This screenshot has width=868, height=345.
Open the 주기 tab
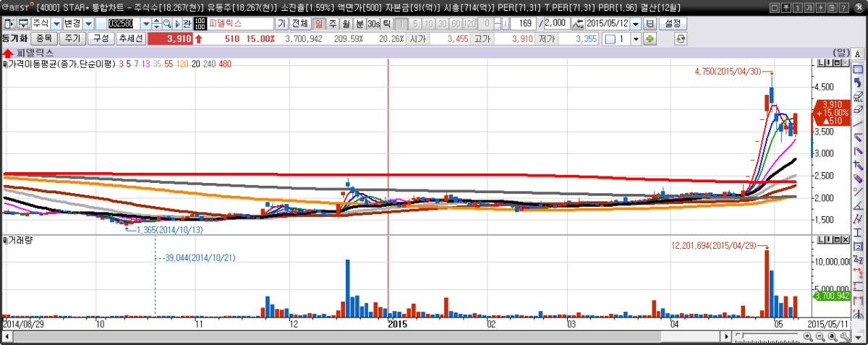pyautogui.click(x=72, y=38)
